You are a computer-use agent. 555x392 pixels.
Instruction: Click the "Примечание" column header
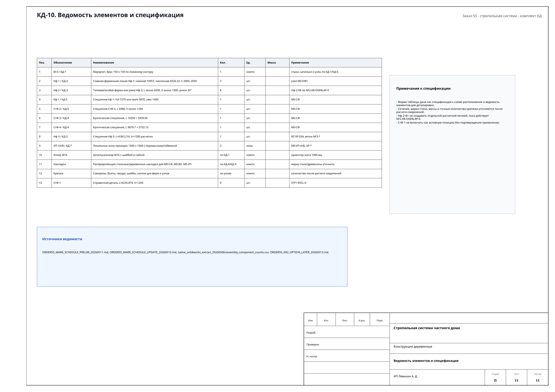[335, 63]
